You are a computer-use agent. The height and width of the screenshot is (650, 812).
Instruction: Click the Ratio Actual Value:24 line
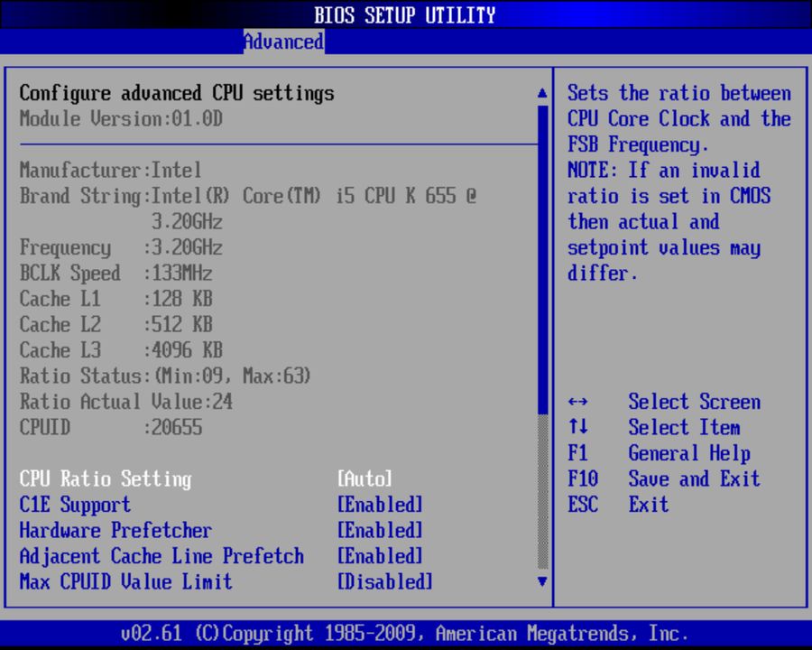[125, 402]
